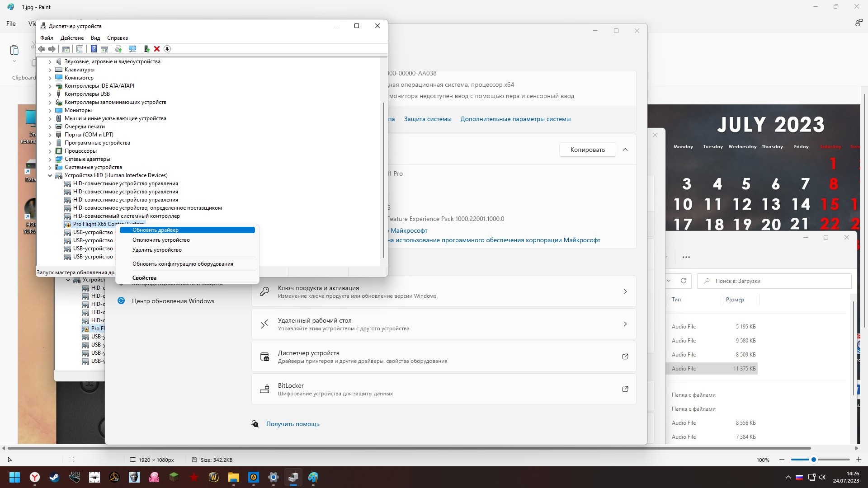Open the Защита системы link

tap(427, 119)
